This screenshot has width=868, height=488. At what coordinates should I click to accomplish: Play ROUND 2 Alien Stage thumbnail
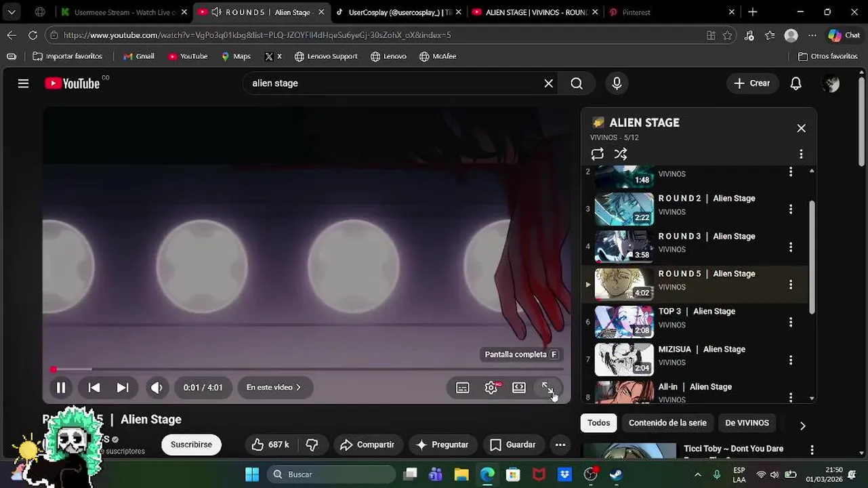pyautogui.click(x=624, y=209)
